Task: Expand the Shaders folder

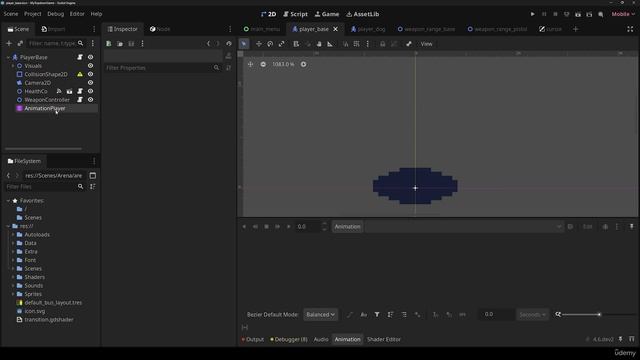Action: point(13,277)
